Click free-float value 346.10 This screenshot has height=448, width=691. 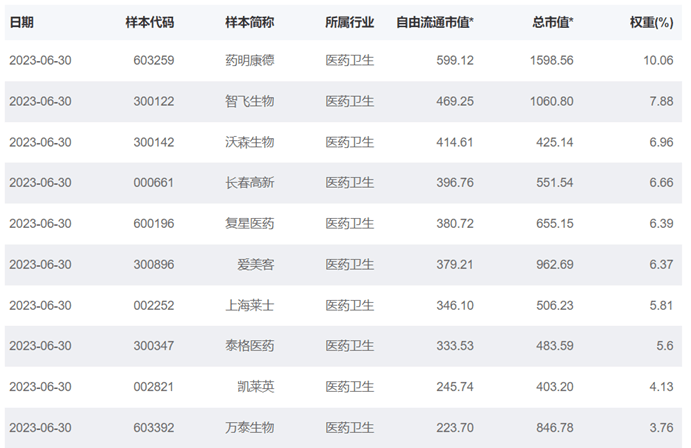(x=455, y=306)
